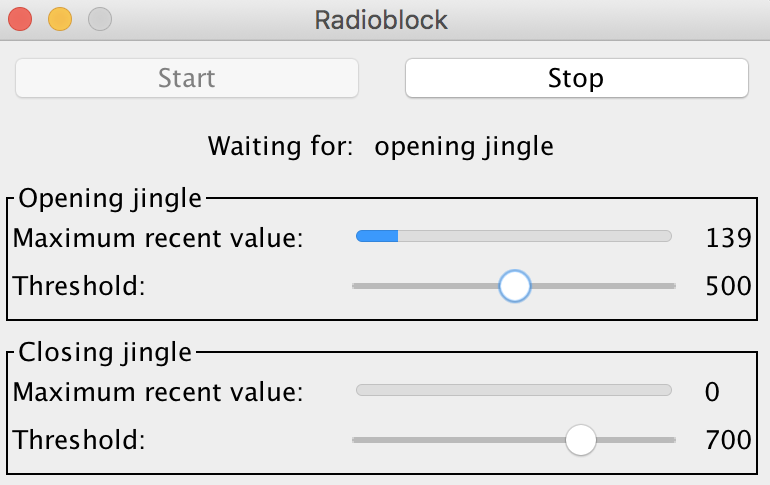Viewport: 770px width, 485px height.
Task: Click the Closing jingle threshold slider knob
Action: coord(580,439)
